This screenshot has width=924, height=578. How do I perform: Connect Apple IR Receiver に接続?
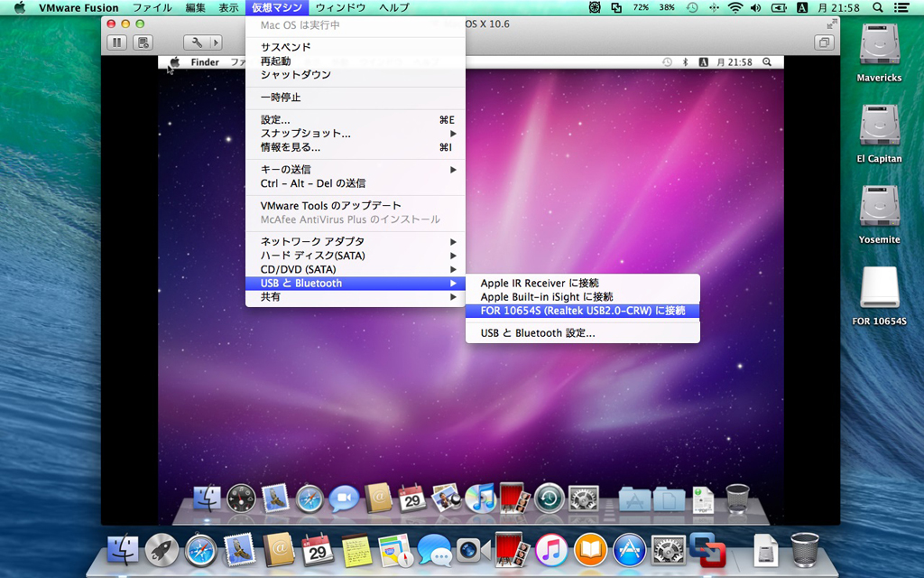coord(583,283)
